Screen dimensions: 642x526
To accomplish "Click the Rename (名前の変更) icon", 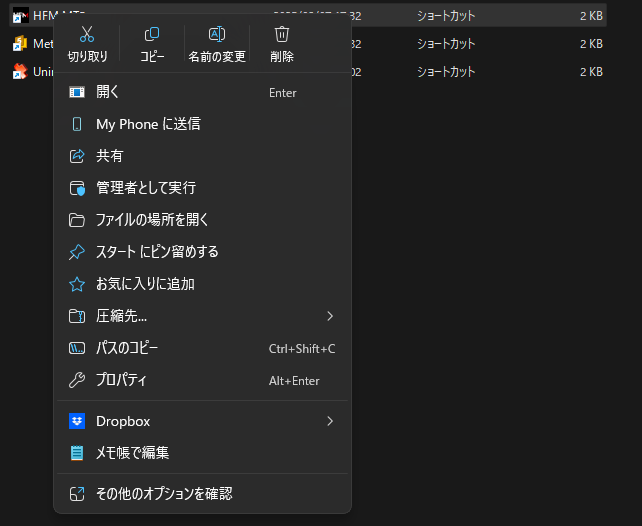I will [x=216, y=36].
